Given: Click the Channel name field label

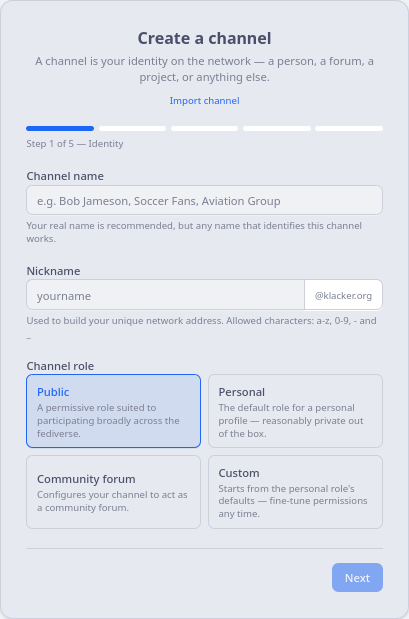Looking at the screenshot, I should [65, 176].
